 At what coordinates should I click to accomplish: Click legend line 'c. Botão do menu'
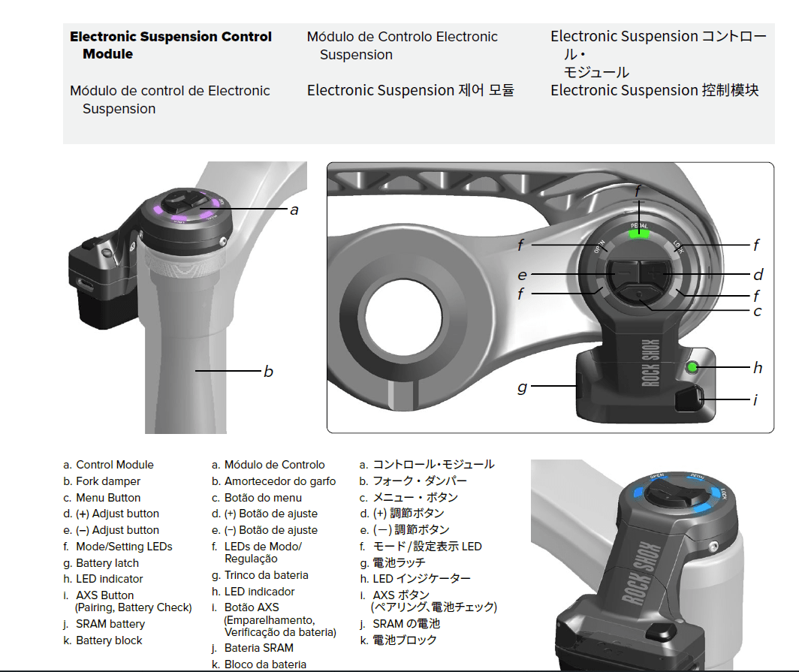click(257, 498)
